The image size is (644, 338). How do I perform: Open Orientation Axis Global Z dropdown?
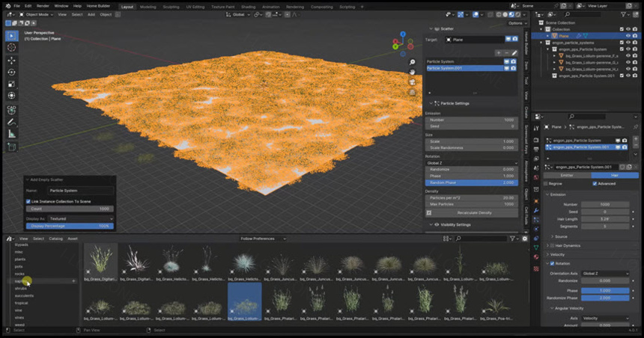pos(605,274)
